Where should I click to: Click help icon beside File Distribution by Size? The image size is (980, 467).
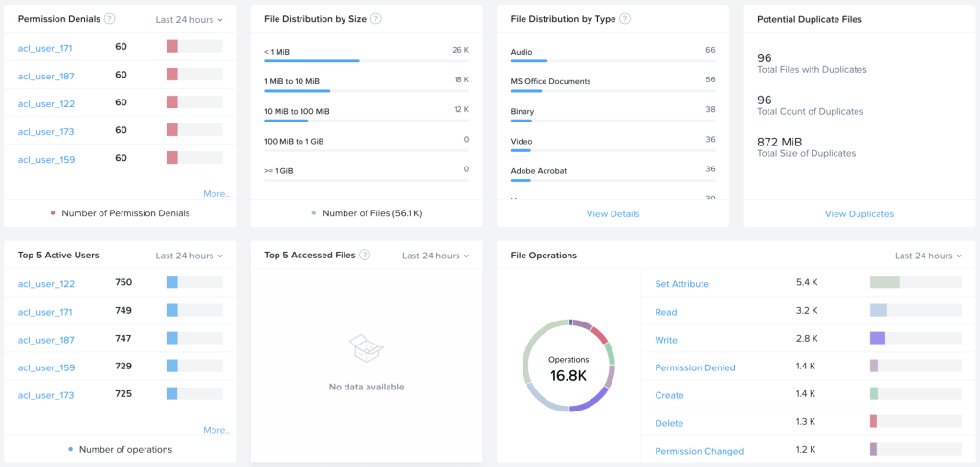(376, 19)
